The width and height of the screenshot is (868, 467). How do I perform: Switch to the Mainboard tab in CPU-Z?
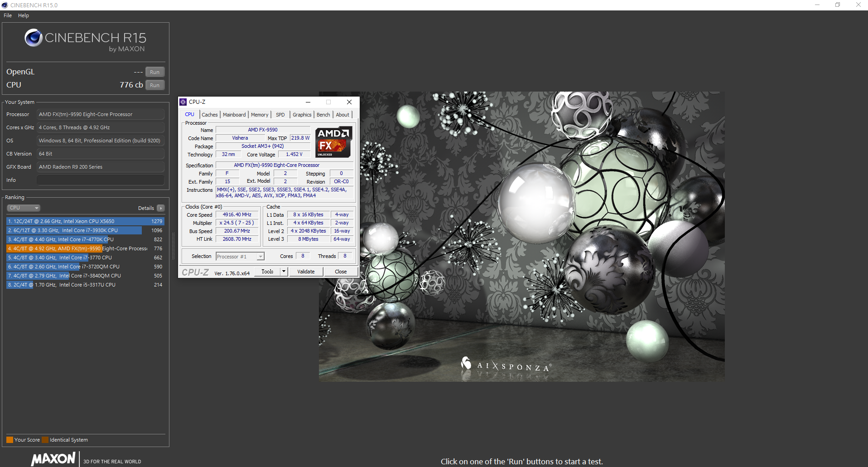coord(234,115)
